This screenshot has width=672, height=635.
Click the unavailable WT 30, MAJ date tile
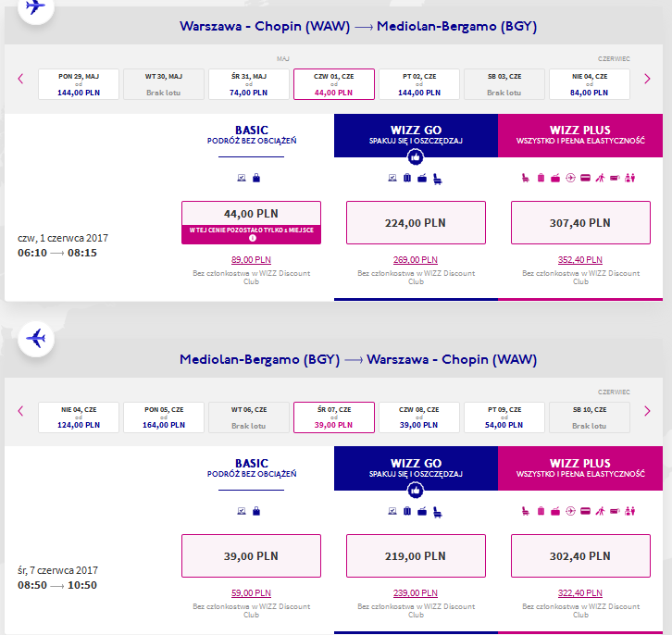164,84
